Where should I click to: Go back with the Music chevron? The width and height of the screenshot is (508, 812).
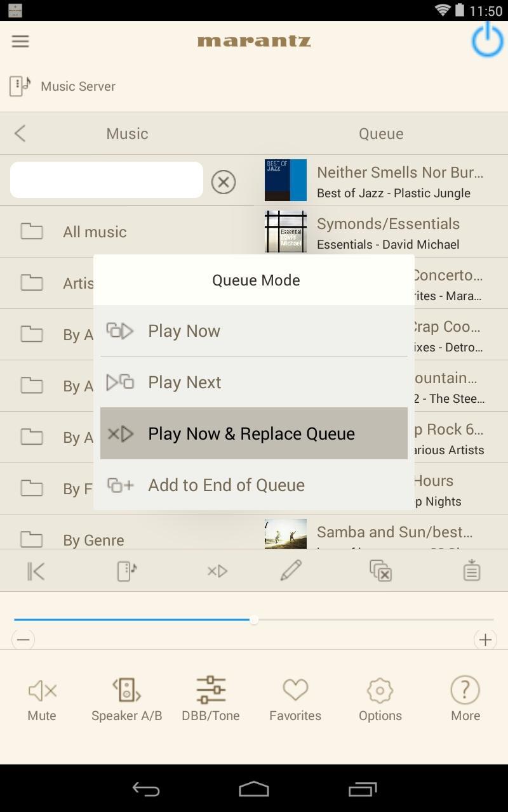(20, 133)
